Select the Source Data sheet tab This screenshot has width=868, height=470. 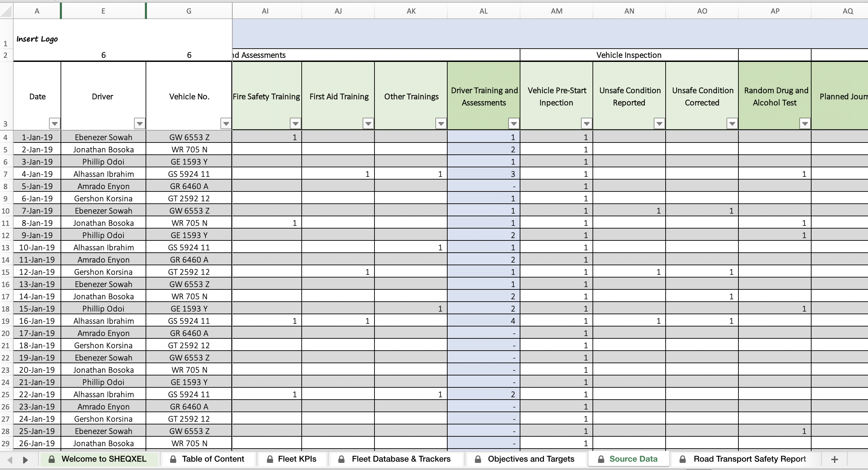point(629,459)
